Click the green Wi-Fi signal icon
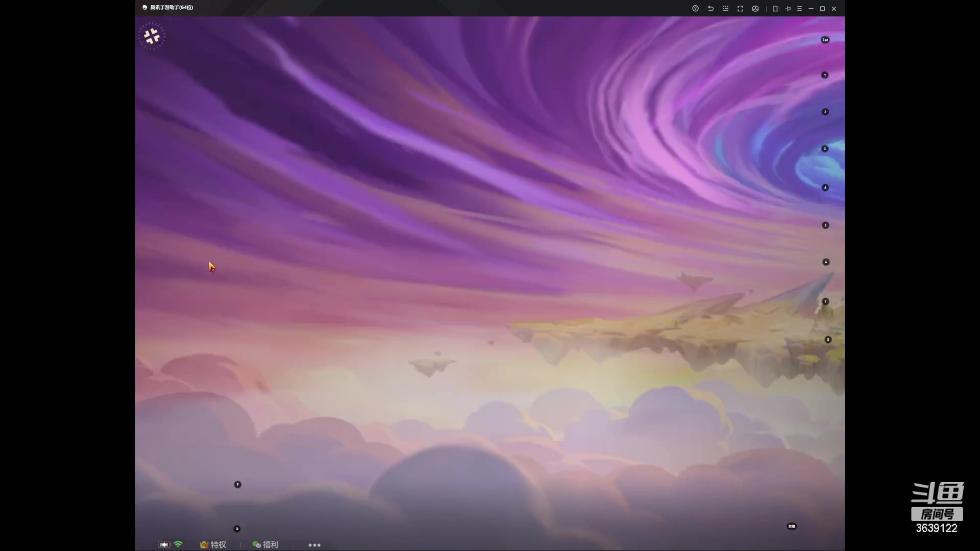 (x=178, y=544)
